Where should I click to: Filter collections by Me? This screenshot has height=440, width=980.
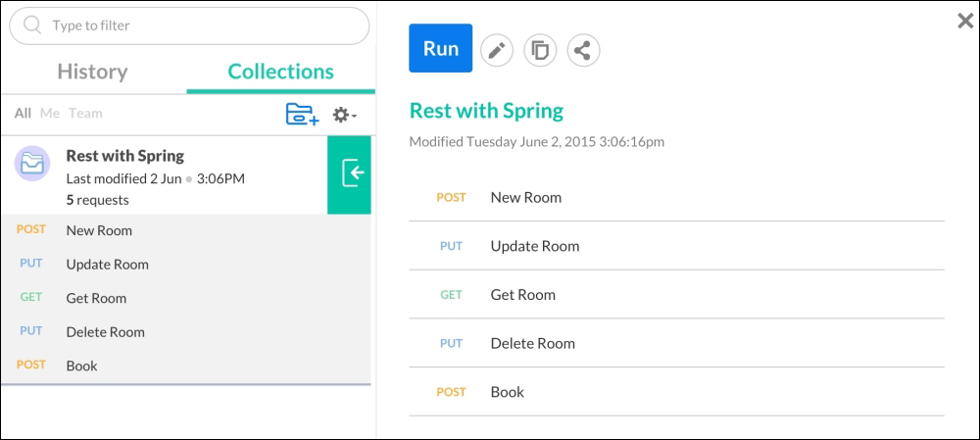tap(50, 113)
